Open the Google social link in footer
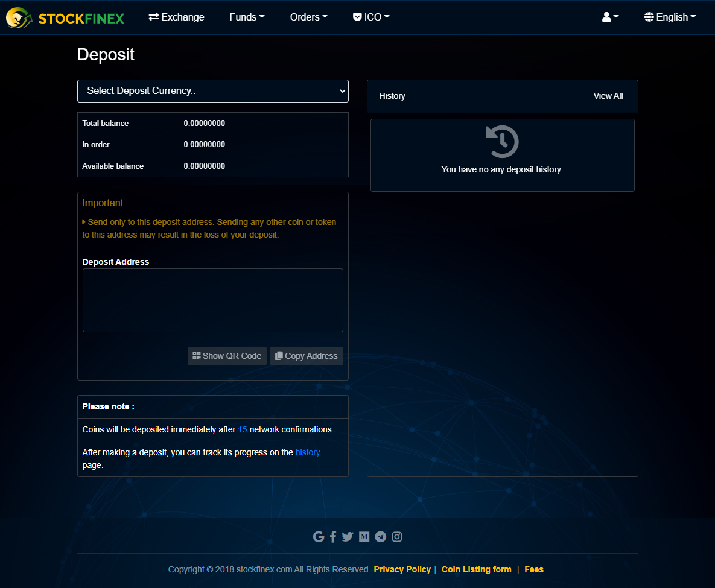 pyautogui.click(x=319, y=536)
